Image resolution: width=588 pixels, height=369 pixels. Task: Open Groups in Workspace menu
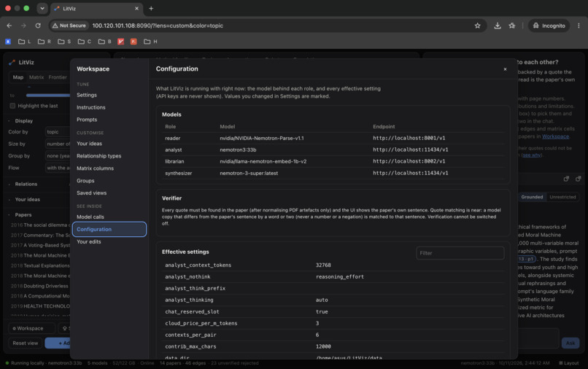click(85, 181)
